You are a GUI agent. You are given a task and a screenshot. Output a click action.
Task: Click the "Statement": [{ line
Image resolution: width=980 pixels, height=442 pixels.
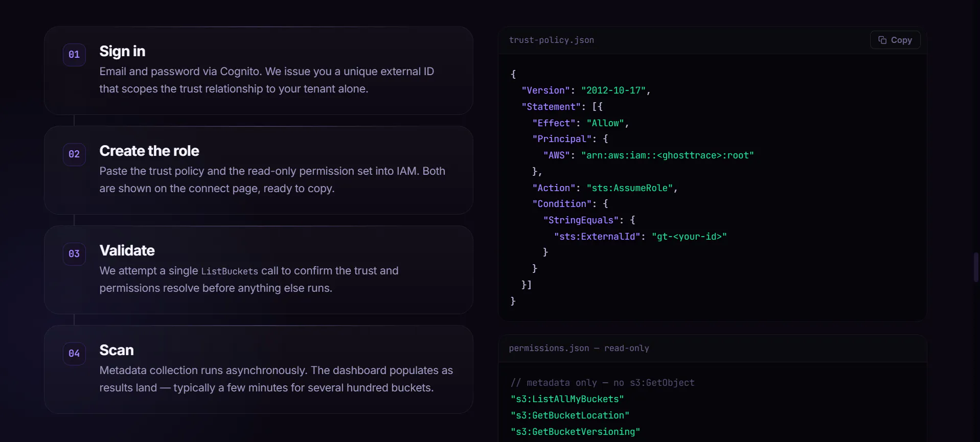(x=562, y=107)
